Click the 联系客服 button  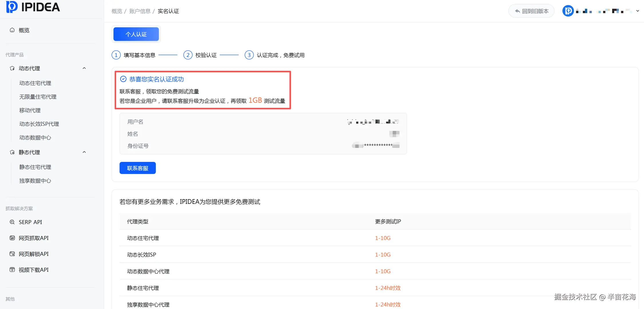(138, 168)
